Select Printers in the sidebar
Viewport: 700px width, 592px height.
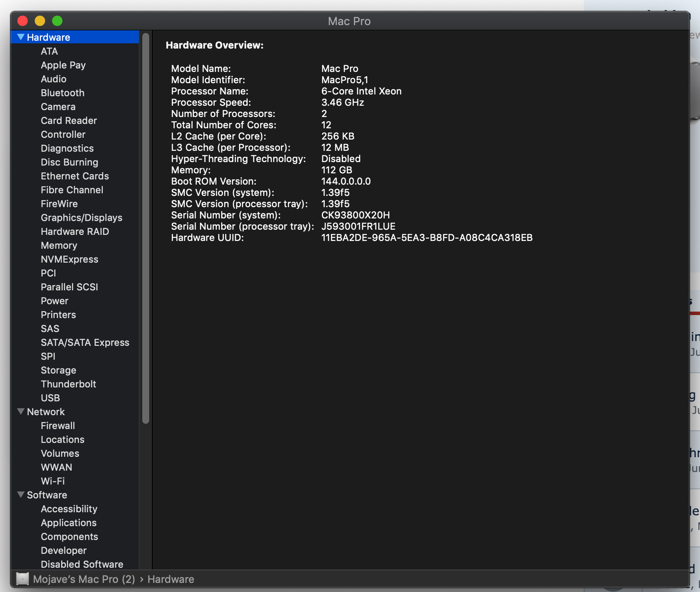pyautogui.click(x=59, y=315)
